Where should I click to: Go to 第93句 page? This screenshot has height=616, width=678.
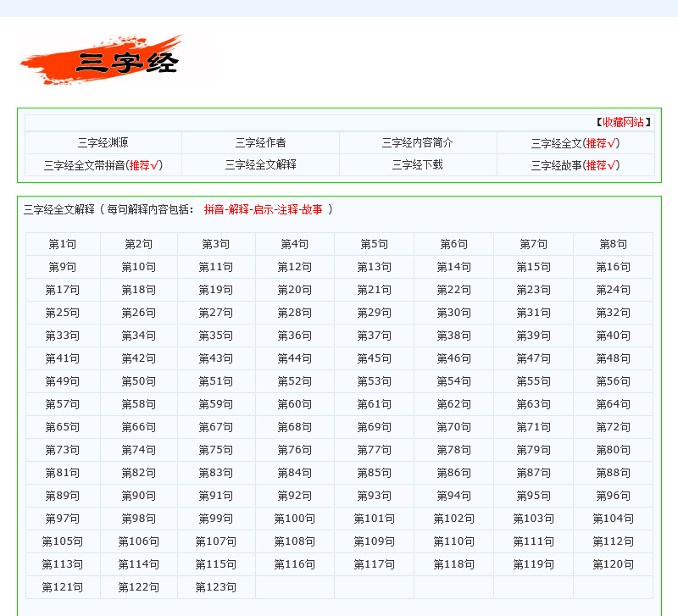pos(374,497)
